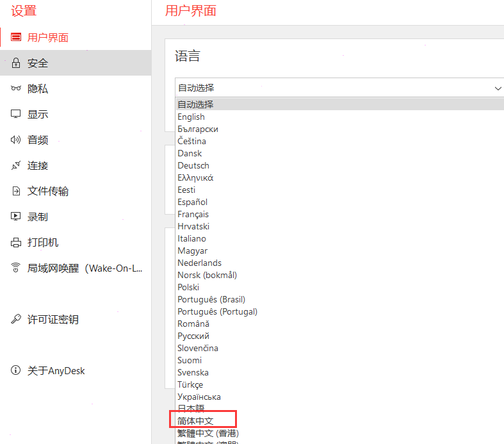Click the printer icon beside 打印机
The image size is (504, 444).
[x=16, y=242]
